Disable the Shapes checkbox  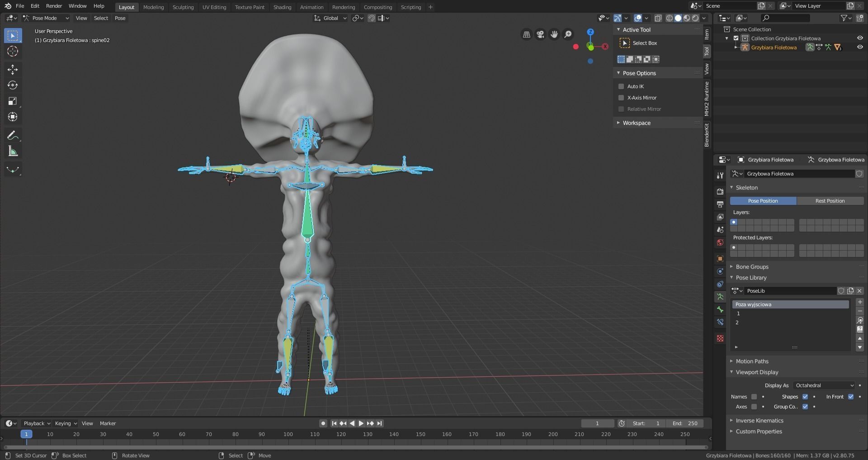pyautogui.click(x=805, y=397)
